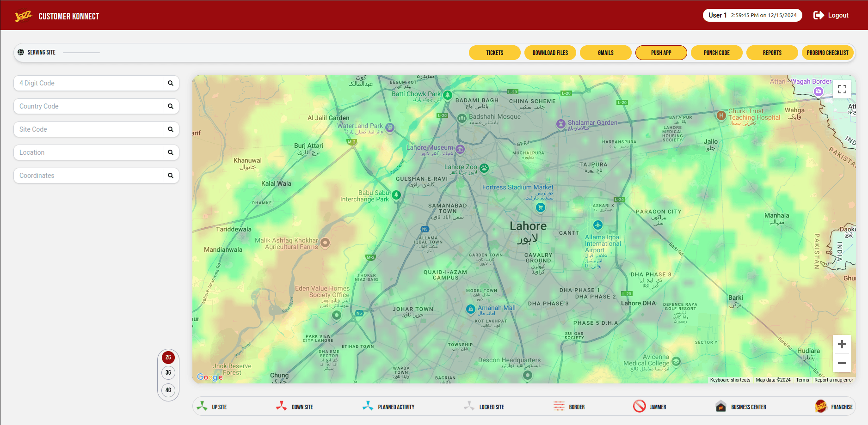Open the Push App section
The height and width of the screenshot is (425, 868).
coord(661,53)
